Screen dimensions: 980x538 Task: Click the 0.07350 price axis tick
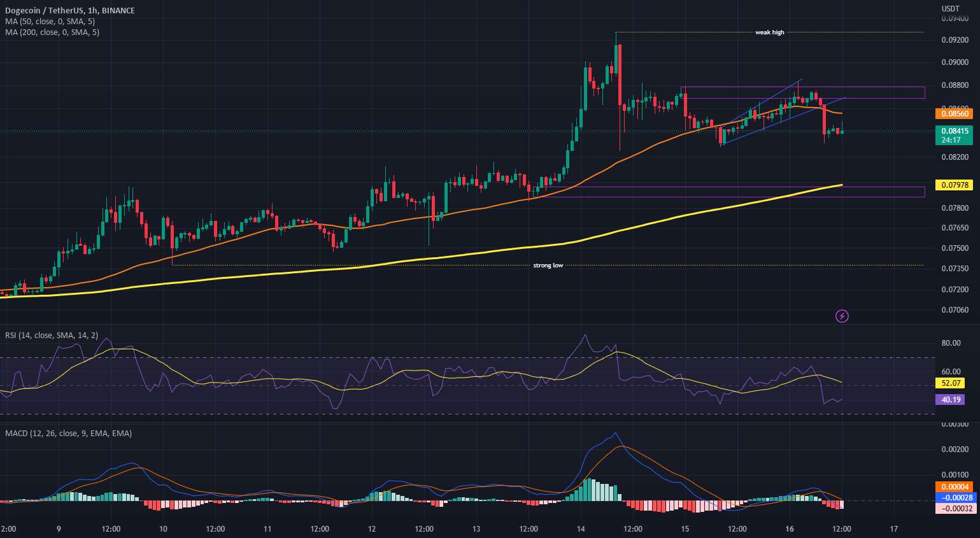coord(955,269)
